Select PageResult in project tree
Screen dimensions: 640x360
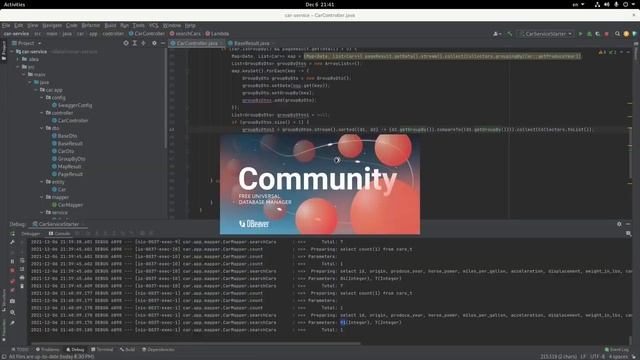pyautogui.click(x=67, y=174)
